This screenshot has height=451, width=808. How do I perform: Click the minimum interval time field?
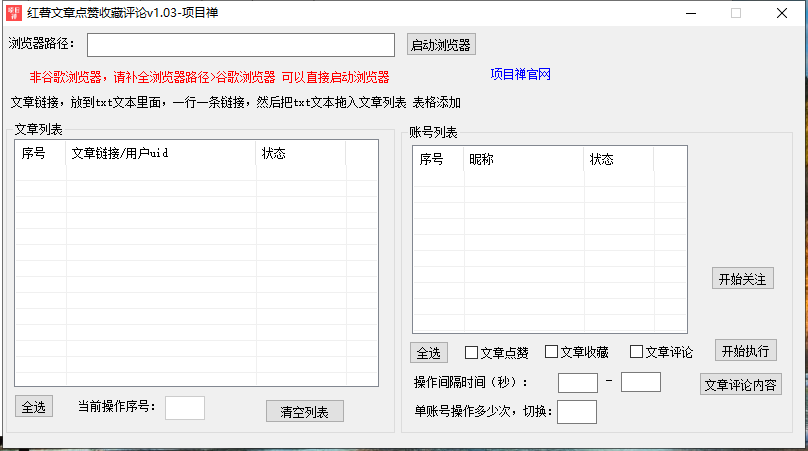(x=577, y=382)
